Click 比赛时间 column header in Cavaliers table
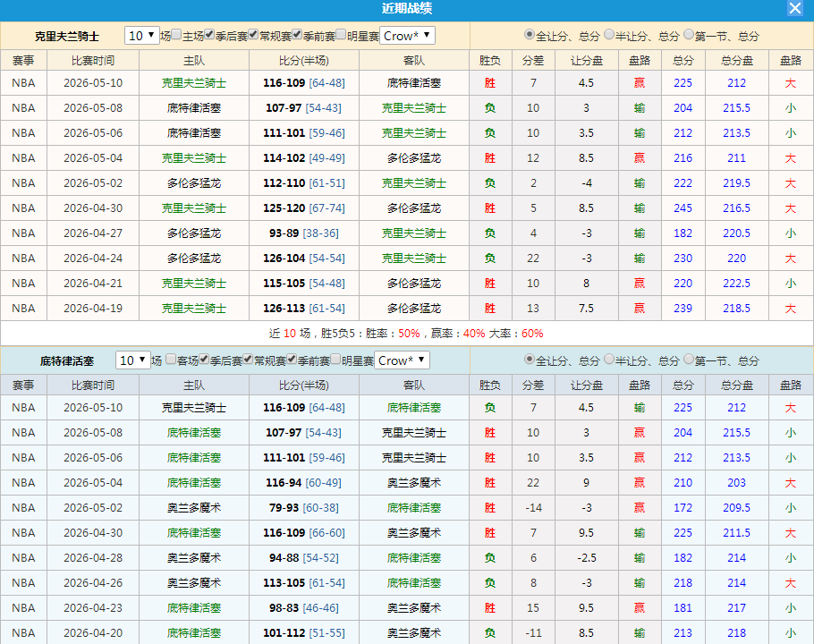This screenshot has width=814, height=644. [93, 60]
